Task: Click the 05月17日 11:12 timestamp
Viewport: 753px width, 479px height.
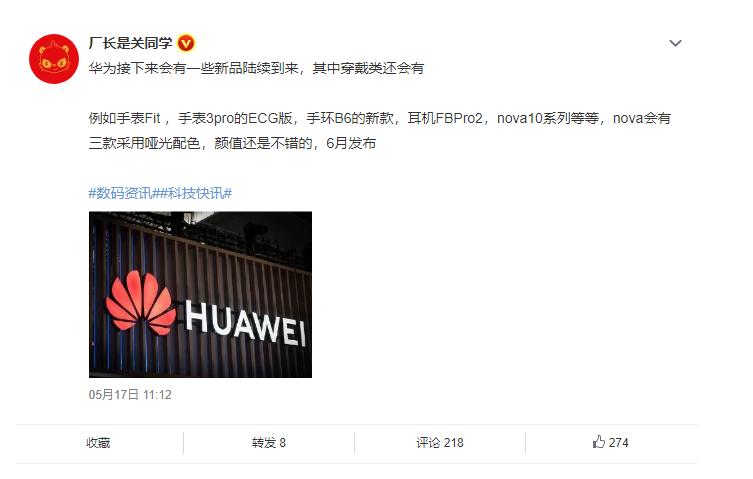Action: tap(130, 395)
